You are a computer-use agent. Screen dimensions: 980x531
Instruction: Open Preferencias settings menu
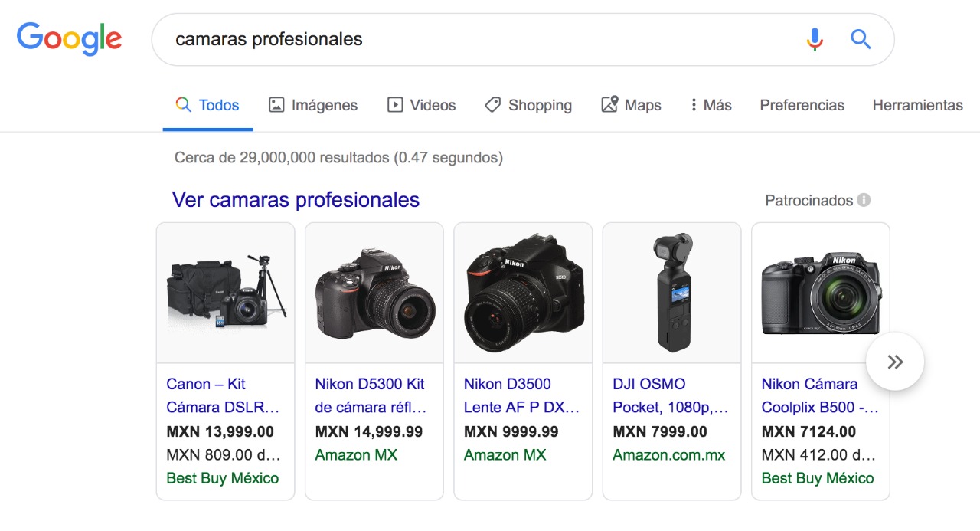pos(802,105)
